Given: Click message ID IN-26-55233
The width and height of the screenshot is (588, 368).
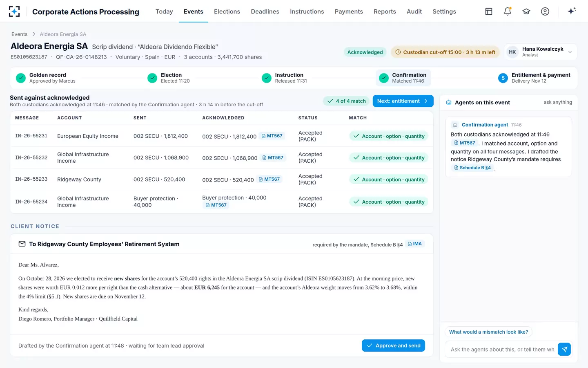Looking at the screenshot, I should [x=31, y=179].
